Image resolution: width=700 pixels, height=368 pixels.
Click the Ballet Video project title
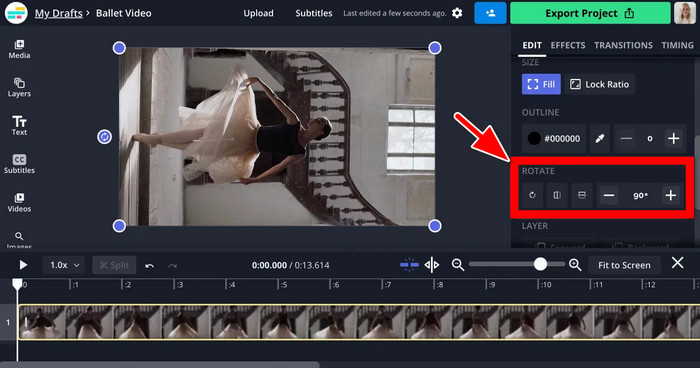[x=124, y=13]
